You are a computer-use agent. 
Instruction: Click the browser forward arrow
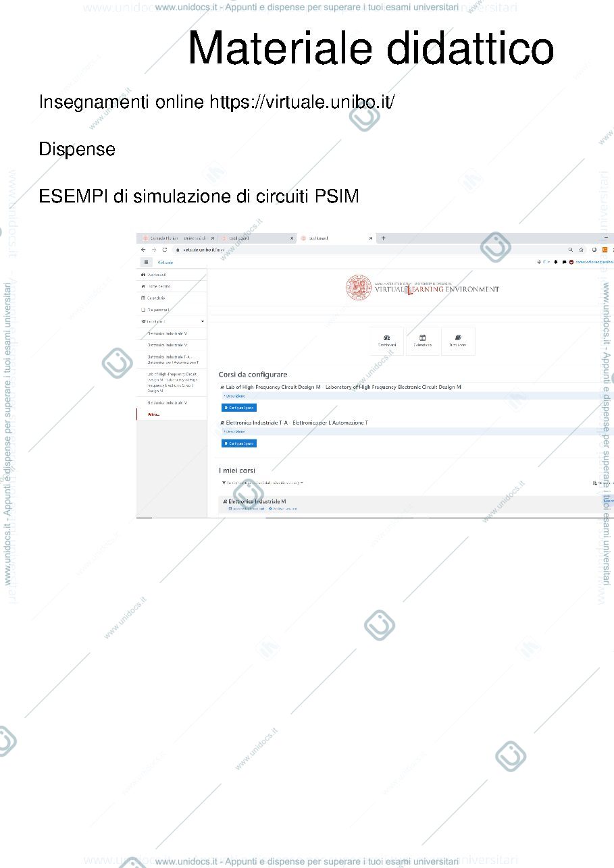(153, 249)
